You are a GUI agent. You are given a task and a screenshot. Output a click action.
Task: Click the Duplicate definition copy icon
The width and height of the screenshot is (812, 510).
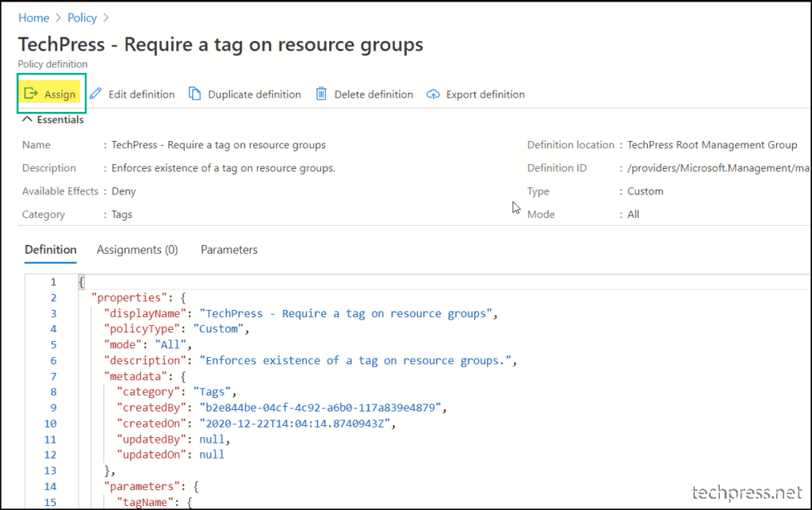[x=194, y=94]
